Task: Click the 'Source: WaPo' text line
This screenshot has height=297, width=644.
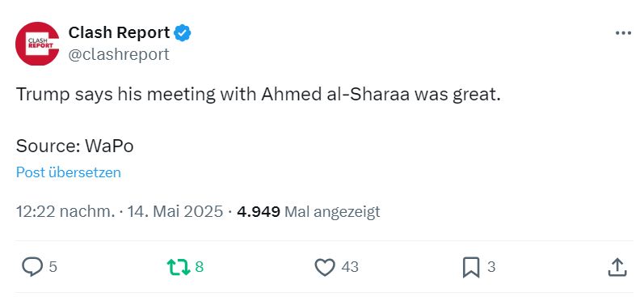Action: (75, 146)
